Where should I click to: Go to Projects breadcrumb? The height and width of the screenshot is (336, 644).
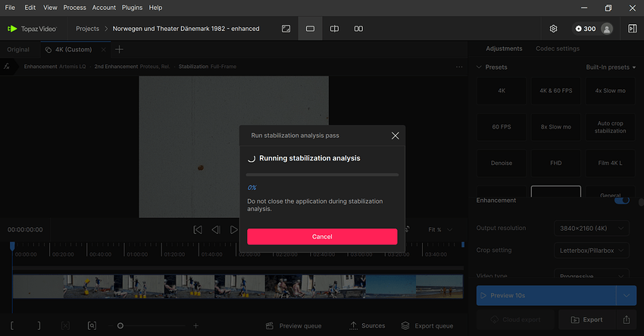tap(87, 29)
